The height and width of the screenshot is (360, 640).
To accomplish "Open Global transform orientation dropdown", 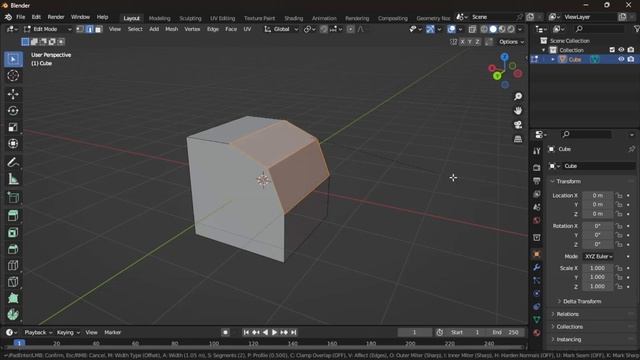I will tap(281, 29).
